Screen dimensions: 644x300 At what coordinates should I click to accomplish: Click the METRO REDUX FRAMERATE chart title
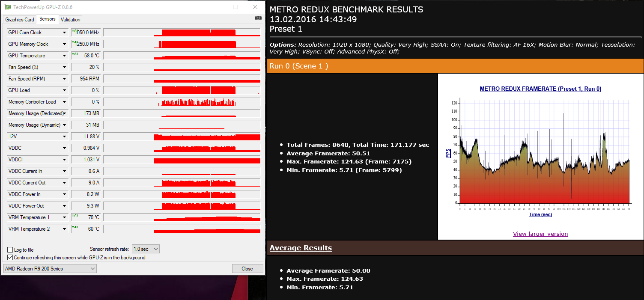pos(540,89)
